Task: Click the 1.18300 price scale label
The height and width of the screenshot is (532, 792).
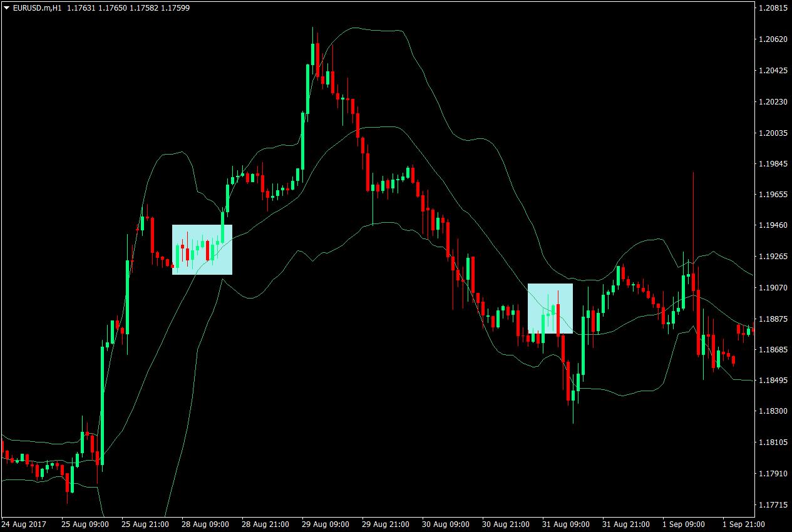Action: [772, 411]
